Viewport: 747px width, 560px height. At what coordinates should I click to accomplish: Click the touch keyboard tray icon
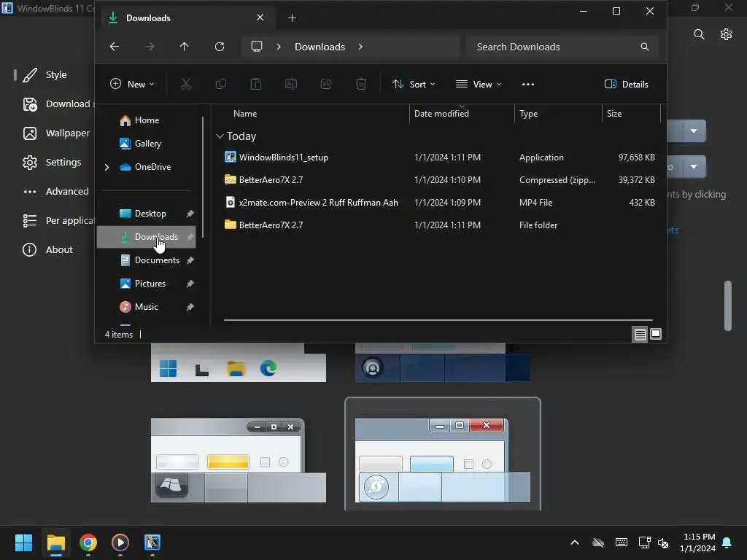coord(622,542)
